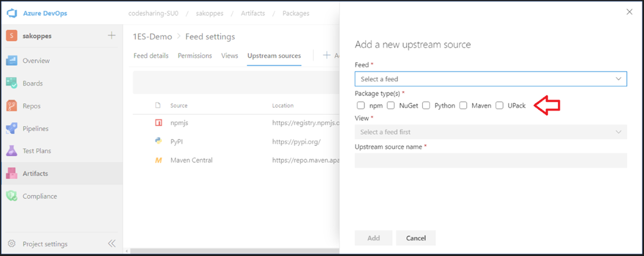Click the plus icon next to sakoppes
The height and width of the screenshot is (256, 644).
point(111,35)
